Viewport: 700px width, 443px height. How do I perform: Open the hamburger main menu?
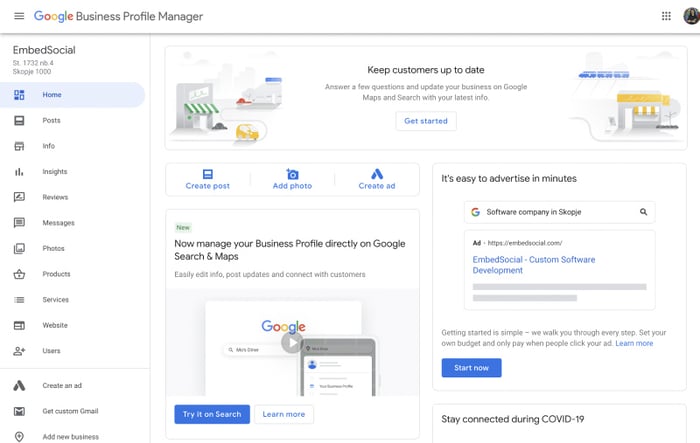(19, 16)
